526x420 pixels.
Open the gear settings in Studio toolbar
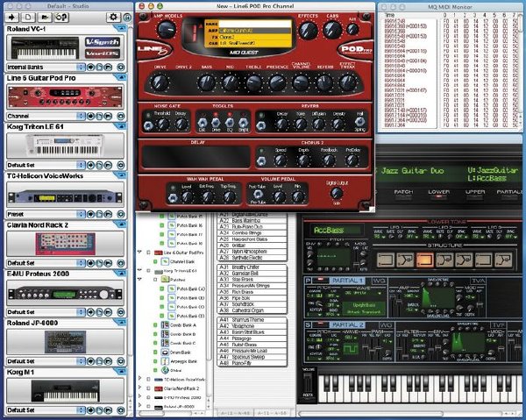coord(113,18)
